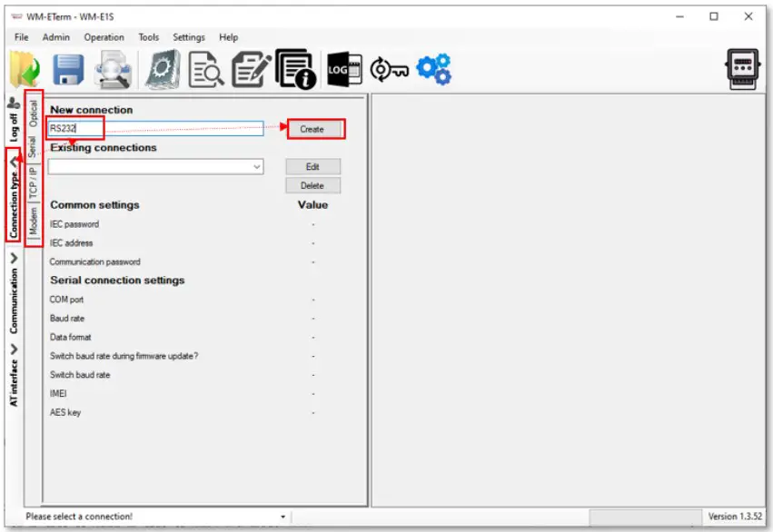
Task: Click the document magnifier search icon
Action: (206, 70)
